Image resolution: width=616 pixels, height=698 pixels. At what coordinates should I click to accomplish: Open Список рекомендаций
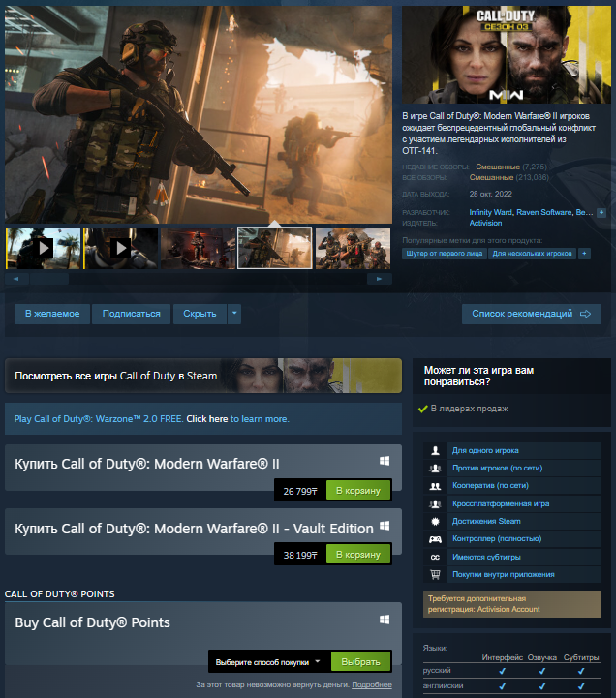coord(532,314)
